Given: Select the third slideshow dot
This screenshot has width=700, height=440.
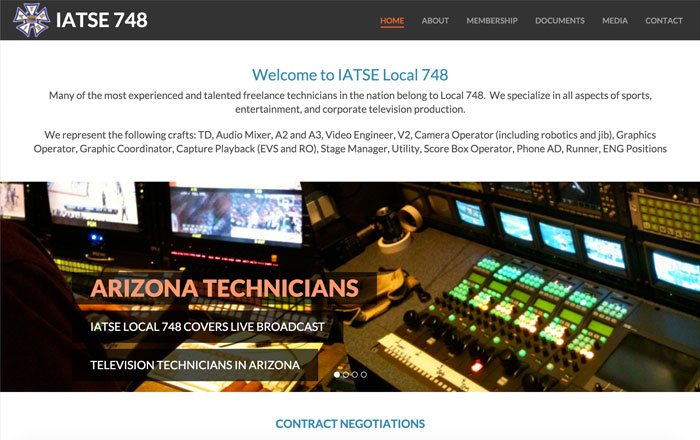Looking at the screenshot, I should (354, 374).
